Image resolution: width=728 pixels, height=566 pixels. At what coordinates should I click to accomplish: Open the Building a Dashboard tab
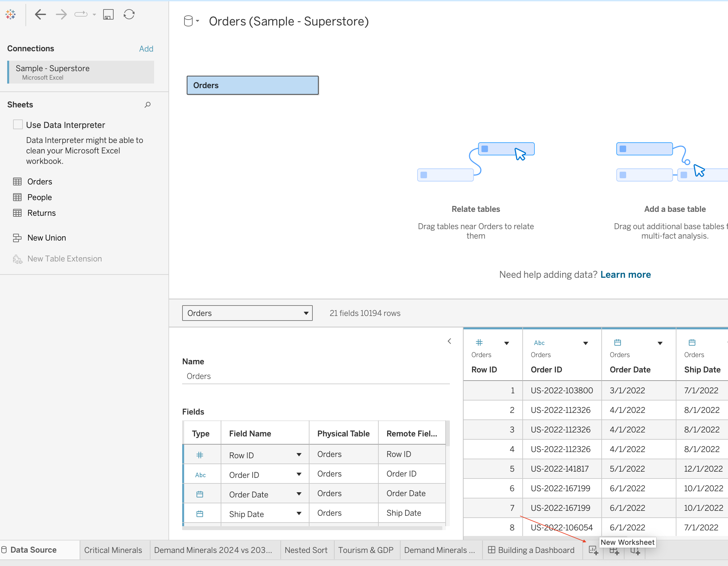click(531, 550)
